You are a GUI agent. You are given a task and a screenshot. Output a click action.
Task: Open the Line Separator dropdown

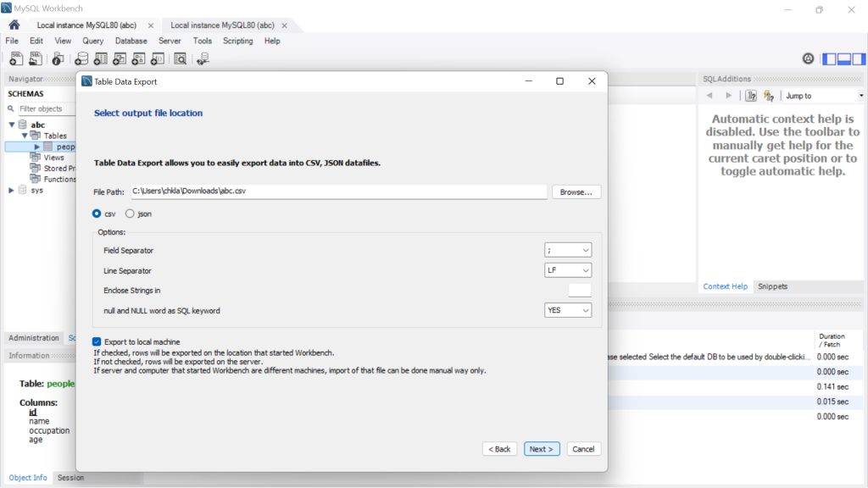tap(568, 269)
